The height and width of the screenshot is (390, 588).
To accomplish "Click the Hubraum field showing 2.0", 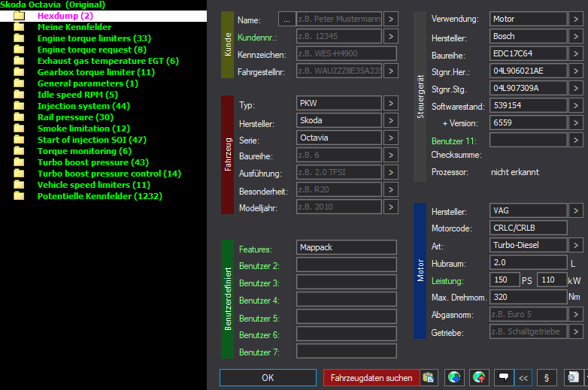I will pyautogui.click(x=528, y=262).
